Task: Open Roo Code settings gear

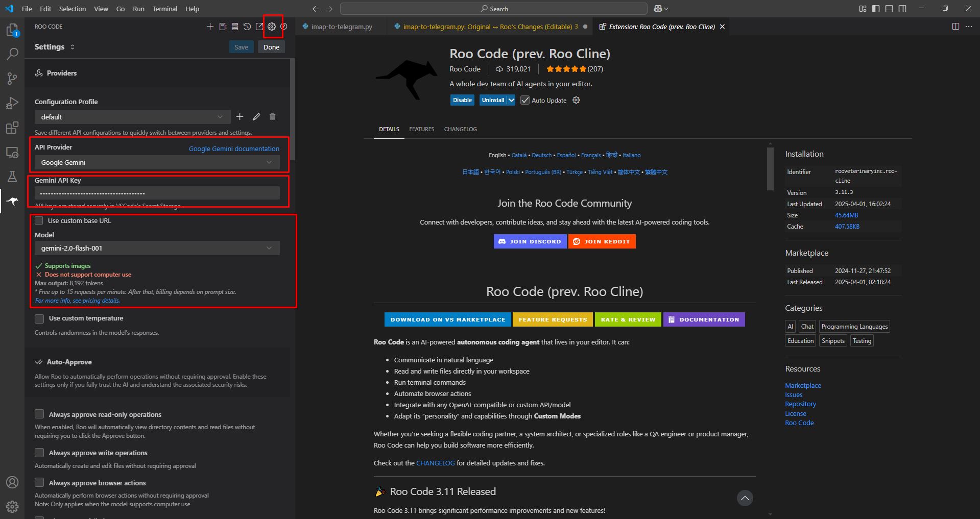Action: 271,27
